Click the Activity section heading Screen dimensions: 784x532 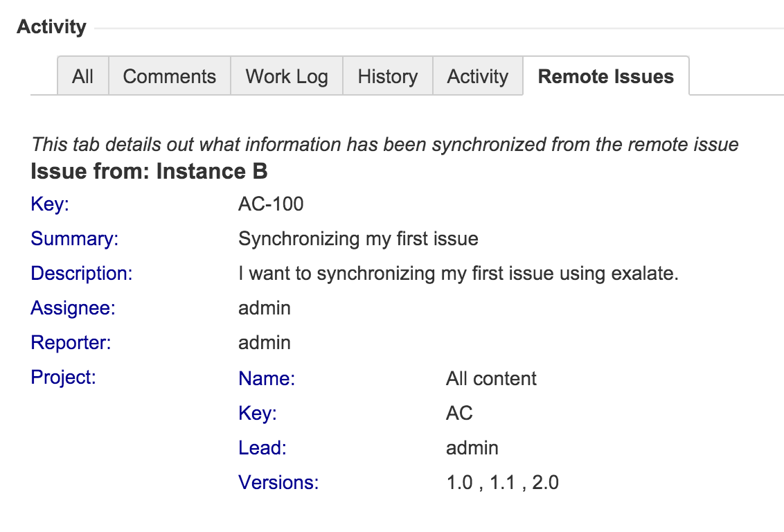pos(52,27)
